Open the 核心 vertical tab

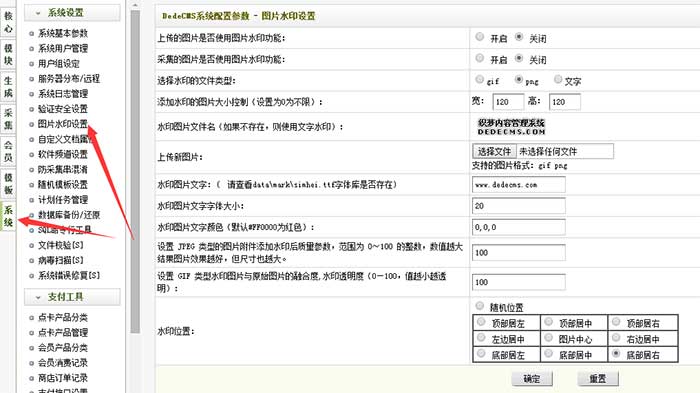8,22
